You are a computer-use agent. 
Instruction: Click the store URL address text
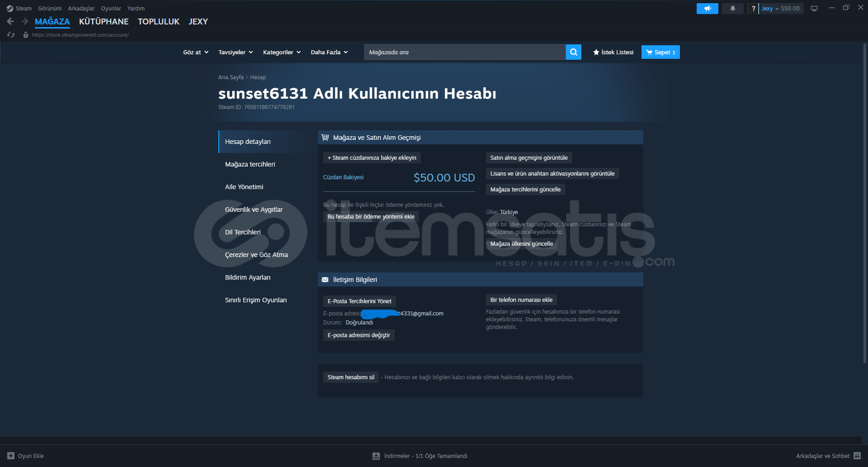[80, 35]
